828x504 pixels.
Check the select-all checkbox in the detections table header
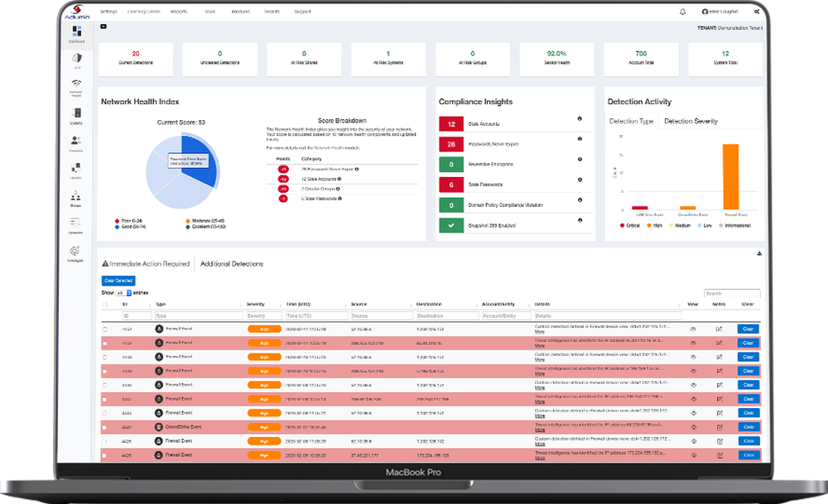[x=104, y=303]
